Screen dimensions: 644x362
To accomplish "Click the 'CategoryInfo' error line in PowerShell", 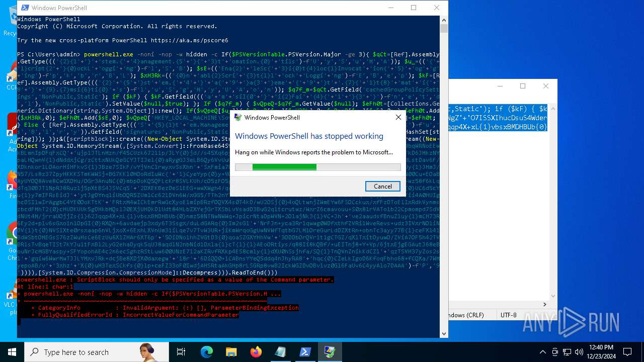I will click(165, 308).
